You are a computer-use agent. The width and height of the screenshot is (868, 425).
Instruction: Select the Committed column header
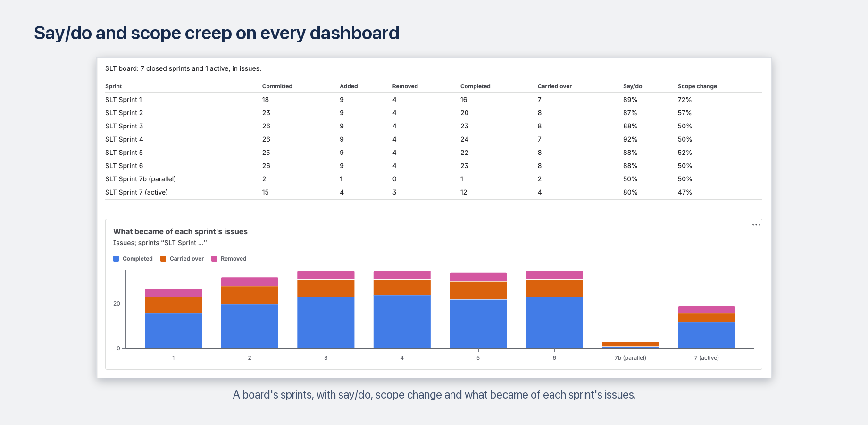point(277,86)
